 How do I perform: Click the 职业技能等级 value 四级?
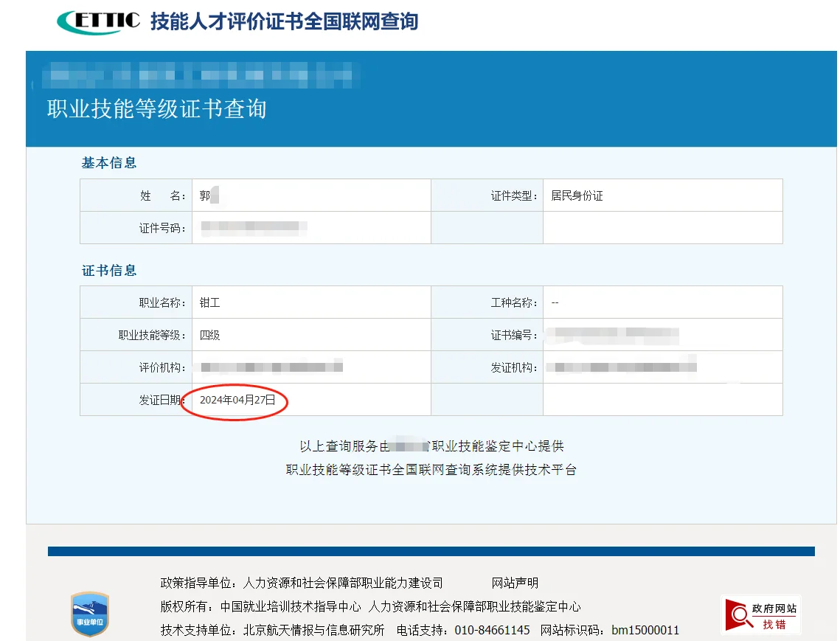[x=209, y=334]
